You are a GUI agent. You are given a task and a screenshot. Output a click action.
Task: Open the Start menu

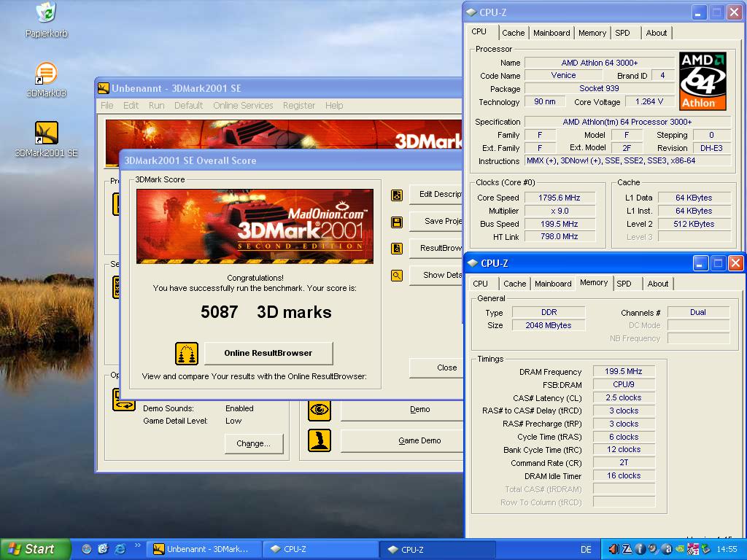34,549
